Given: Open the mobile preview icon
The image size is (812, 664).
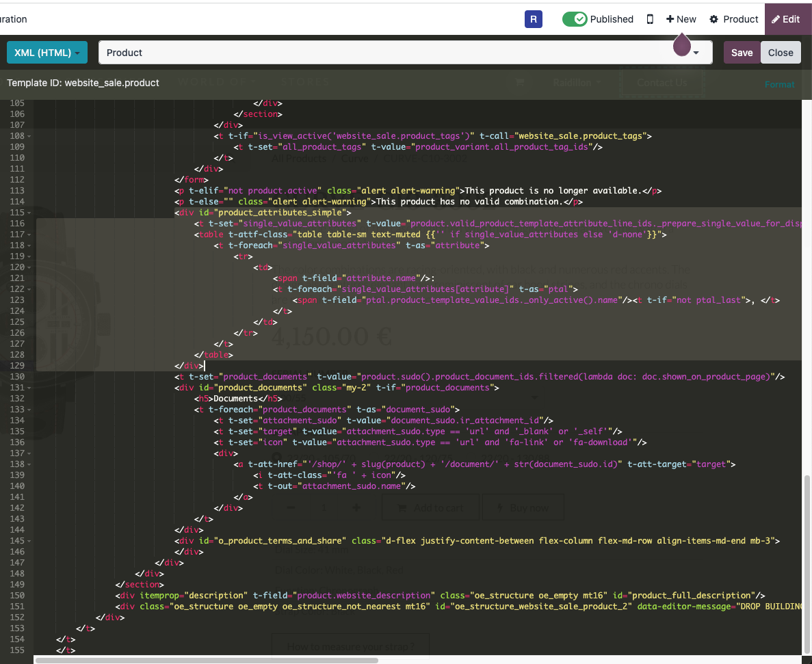Looking at the screenshot, I should click(650, 19).
